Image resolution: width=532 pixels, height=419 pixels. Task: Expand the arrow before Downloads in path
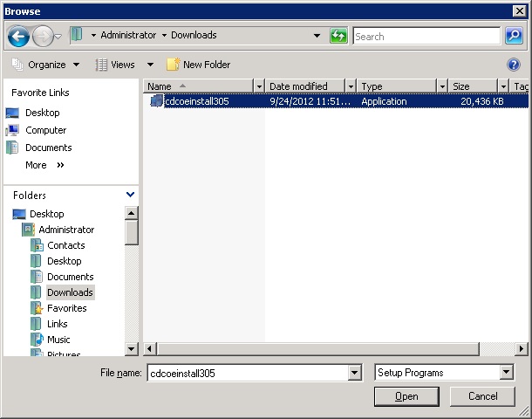pyautogui.click(x=164, y=35)
